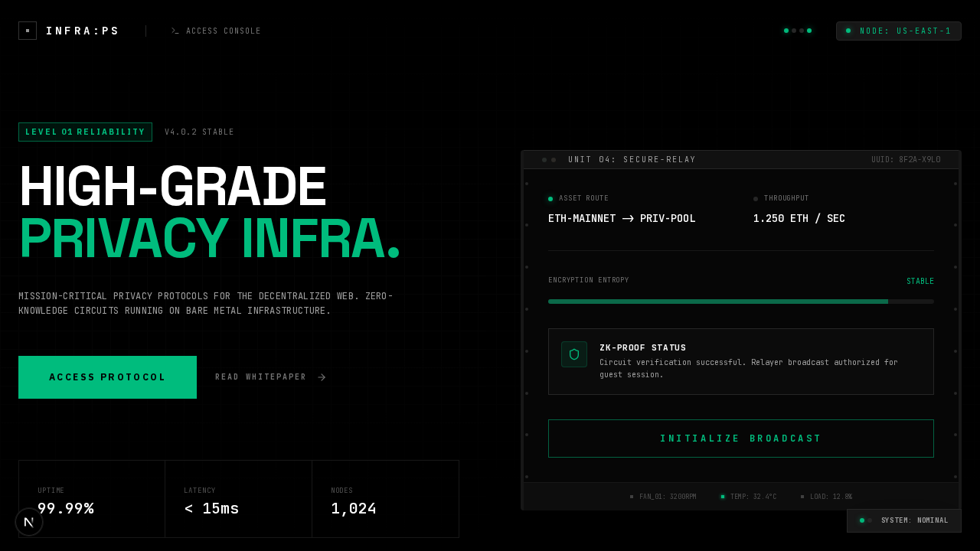
Task: Click the Encryption Entropy progress bar
Action: click(x=740, y=302)
